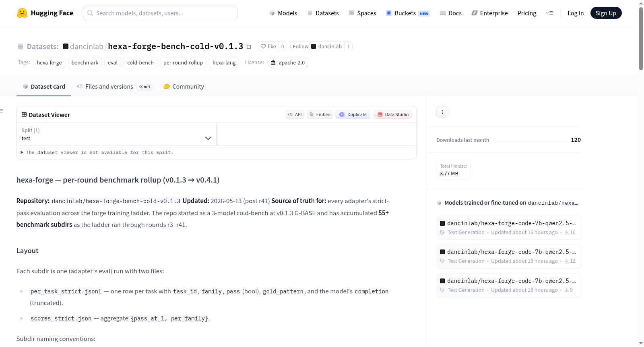Image resolution: width=644 pixels, height=347 pixels.
Task: Click the eval tag
Action: [x=113, y=62]
